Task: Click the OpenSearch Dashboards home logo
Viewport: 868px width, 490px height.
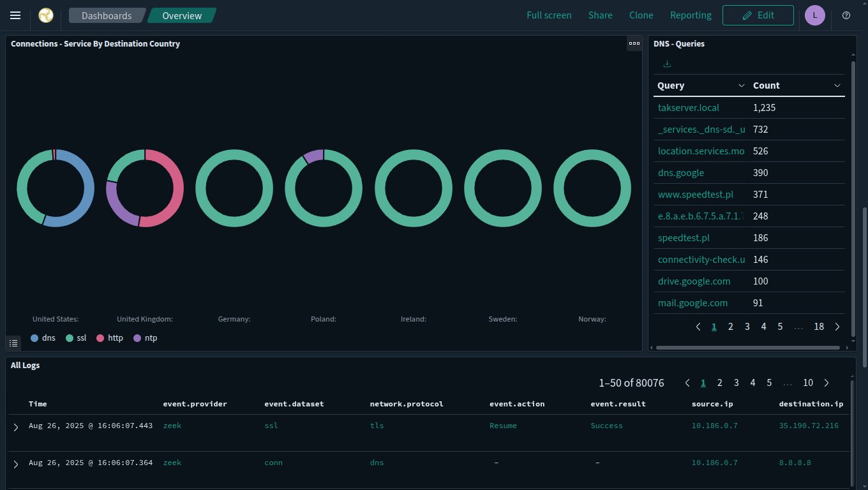Action: (46, 15)
